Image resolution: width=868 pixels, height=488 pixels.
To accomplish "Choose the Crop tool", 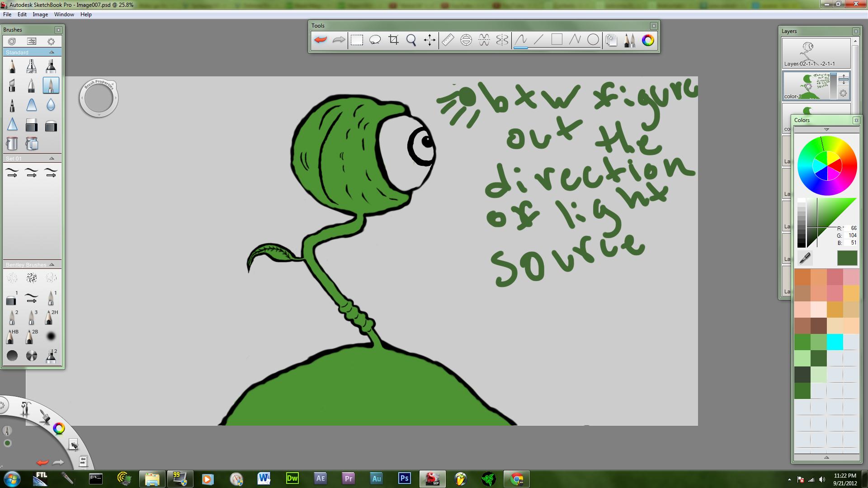I will tap(393, 40).
